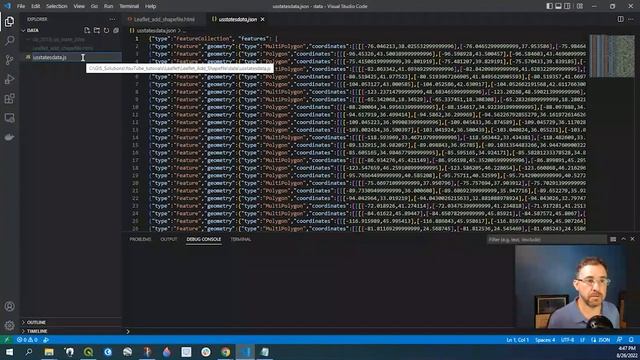Viewport: 640px width, 360px height.
Task: Click feedback icon in status bar
Action: click(620, 340)
